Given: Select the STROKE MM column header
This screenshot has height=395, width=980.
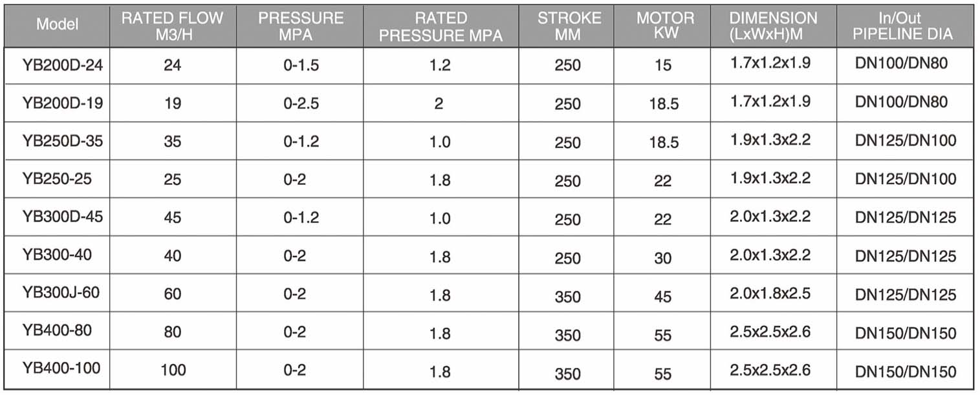Looking at the screenshot, I should [x=567, y=25].
